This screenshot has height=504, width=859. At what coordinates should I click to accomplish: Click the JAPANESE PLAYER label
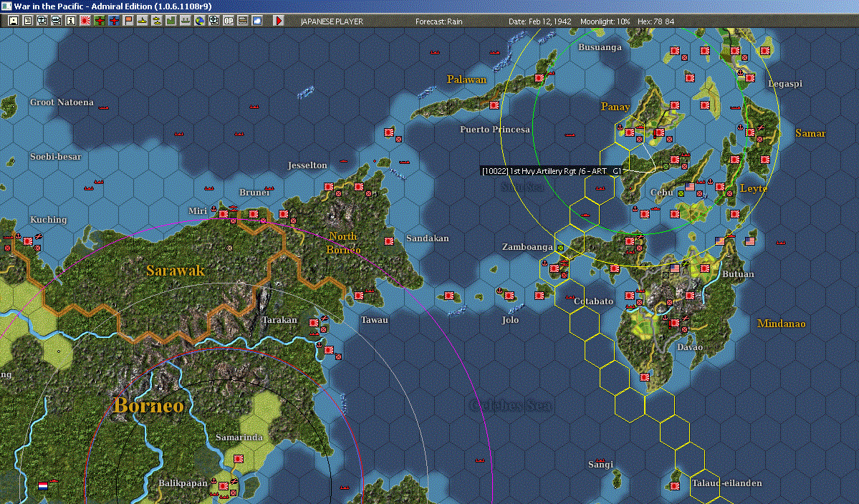pyautogui.click(x=332, y=21)
